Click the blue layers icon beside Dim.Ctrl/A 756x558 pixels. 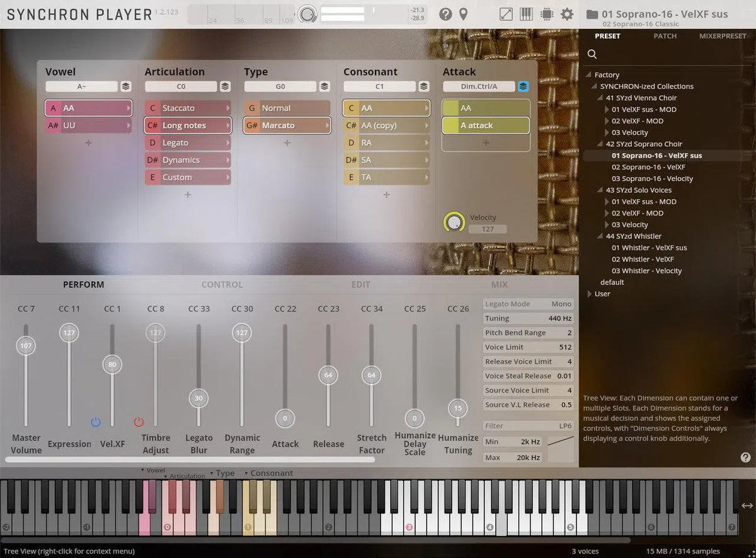pos(523,86)
